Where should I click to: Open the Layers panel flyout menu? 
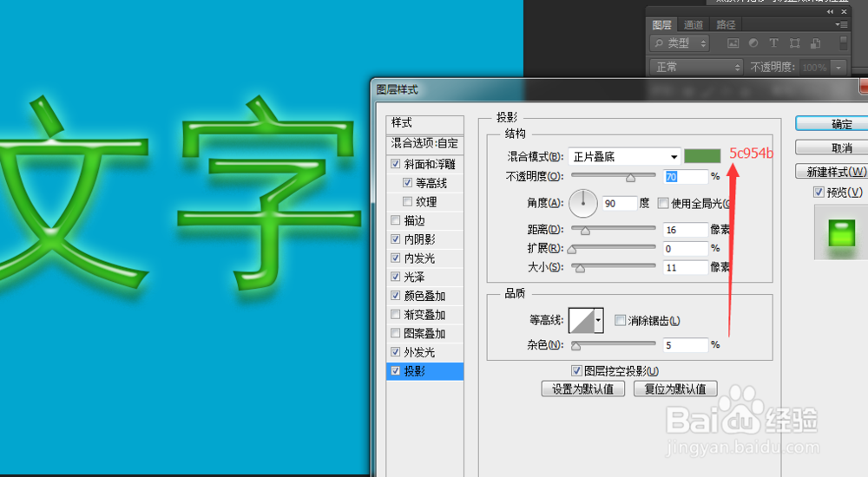(841, 25)
